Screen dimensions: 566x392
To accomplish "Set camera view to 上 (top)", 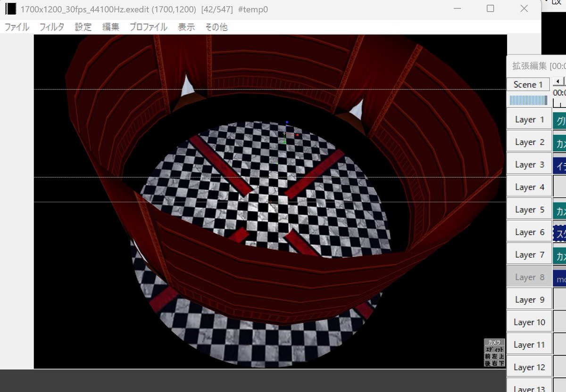I will (501, 356).
